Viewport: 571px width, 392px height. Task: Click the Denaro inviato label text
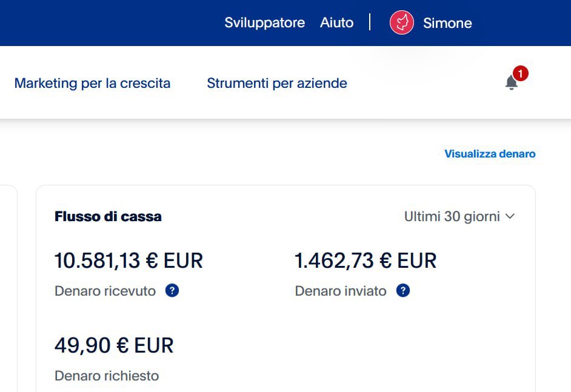coord(341,291)
